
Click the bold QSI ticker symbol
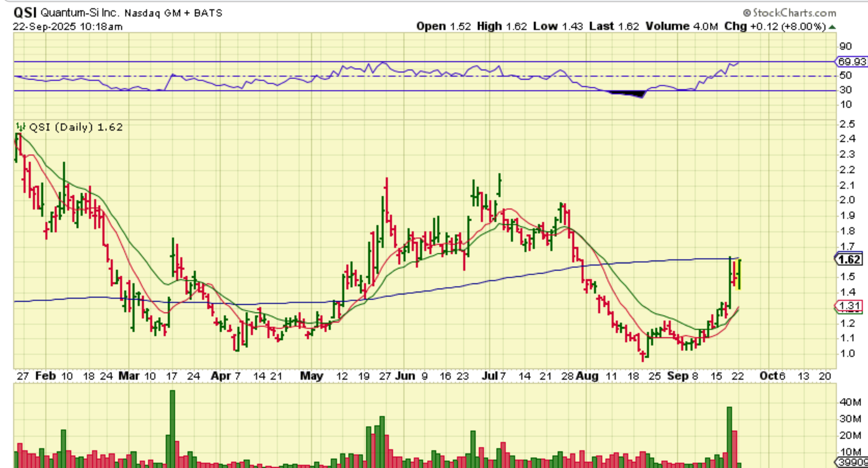25,13
